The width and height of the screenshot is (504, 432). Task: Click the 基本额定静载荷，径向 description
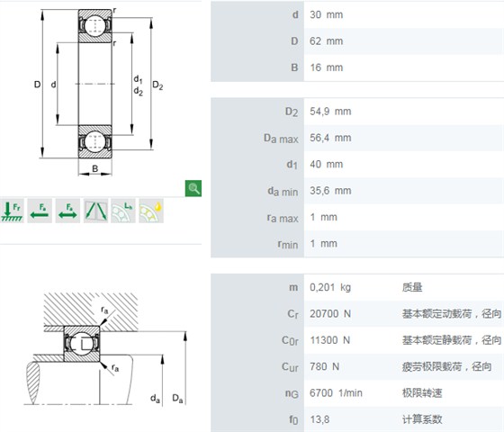click(x=452, y=340)
